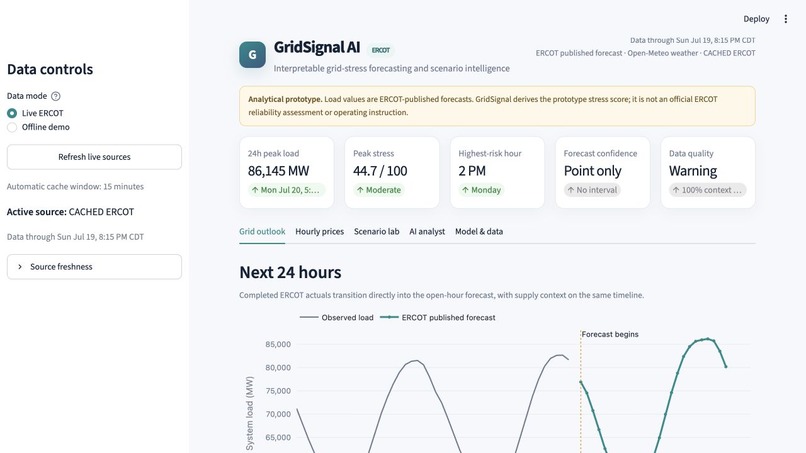Screen dimensions: 806x453
Task: Switch to the Grid outlook tab
Action: (x=262, y=231)
